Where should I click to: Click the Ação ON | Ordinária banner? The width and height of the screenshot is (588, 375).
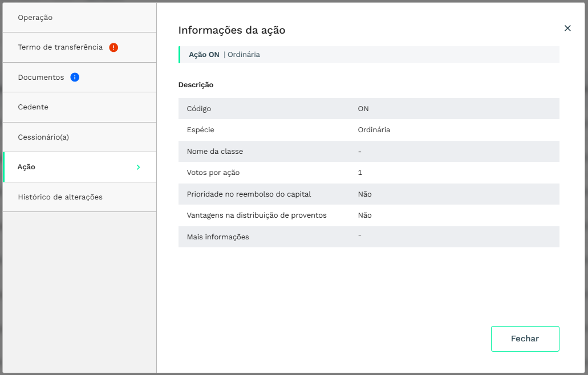[x=368, y=55]
